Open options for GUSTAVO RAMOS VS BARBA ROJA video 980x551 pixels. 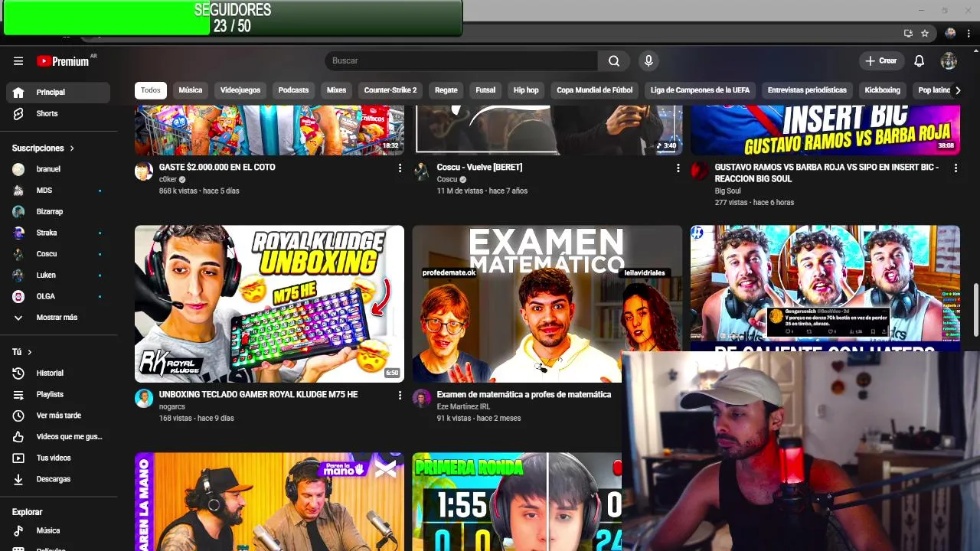(x=955, y=168)
